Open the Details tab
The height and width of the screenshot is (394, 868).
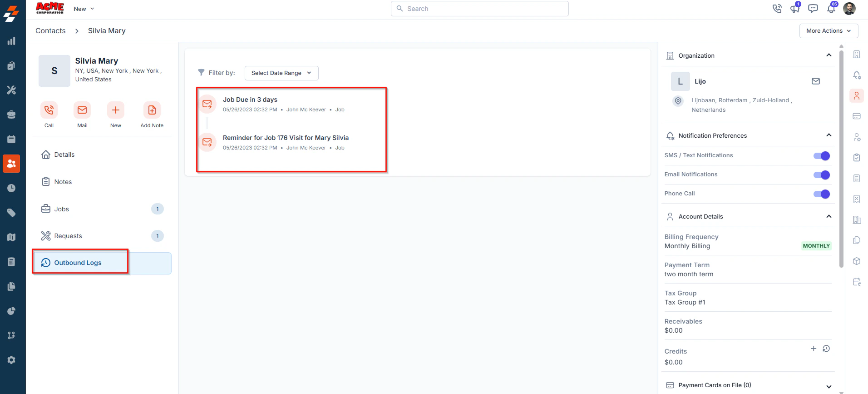[x=102, y=155]
